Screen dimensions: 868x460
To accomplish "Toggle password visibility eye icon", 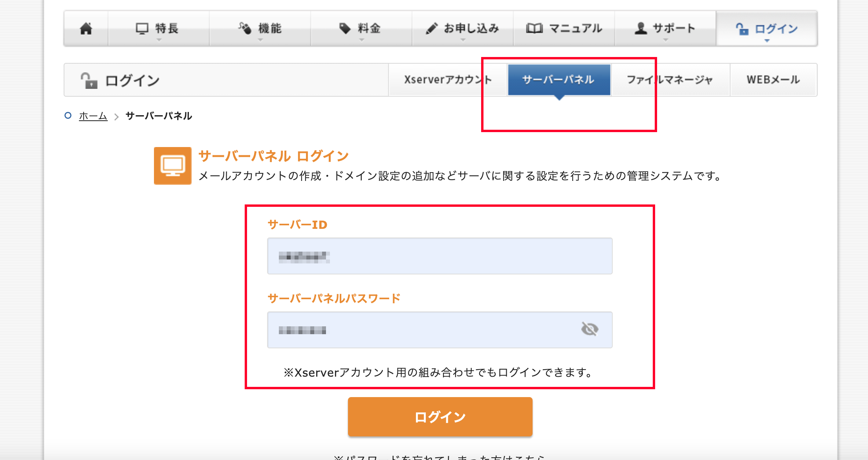I will click(x=590, y=329).
